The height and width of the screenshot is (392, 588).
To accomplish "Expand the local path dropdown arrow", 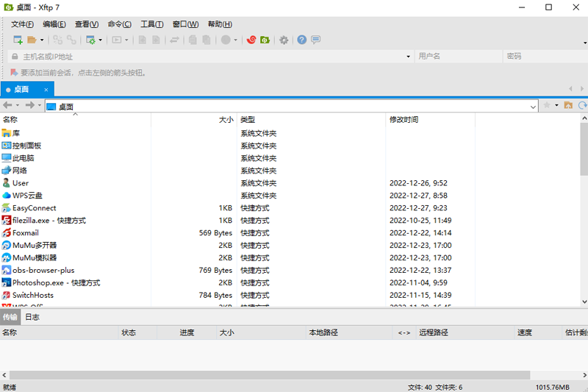I will click(x=534, y=107).
